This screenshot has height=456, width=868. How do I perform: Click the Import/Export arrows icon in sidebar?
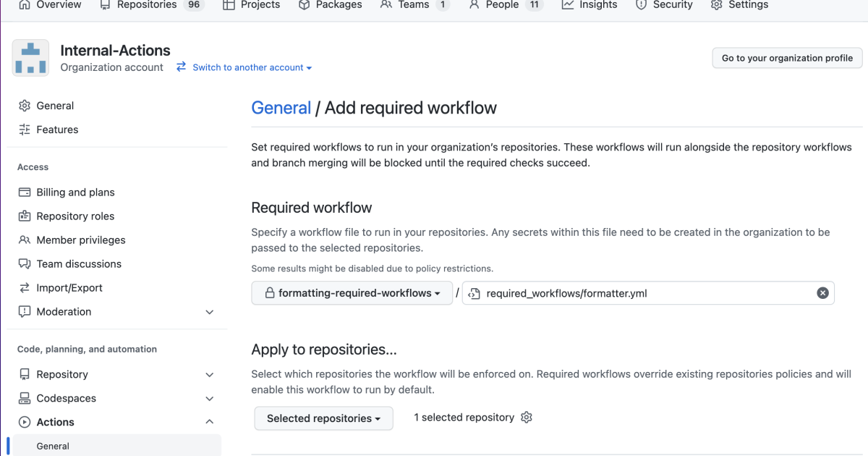pos(25,287)
